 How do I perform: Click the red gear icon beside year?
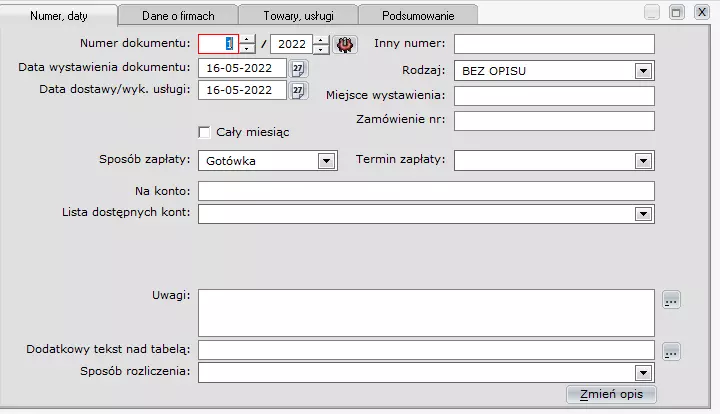click(345, 45)
